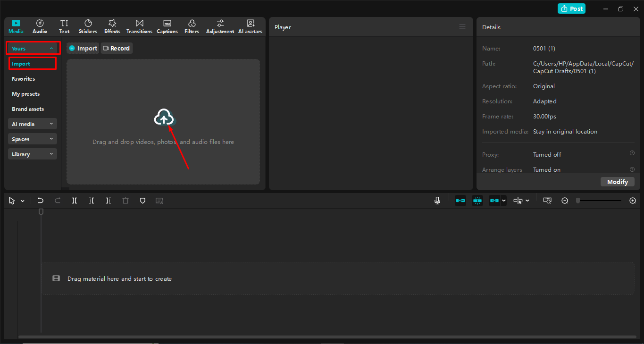Open the Text tab

point(64,26)
